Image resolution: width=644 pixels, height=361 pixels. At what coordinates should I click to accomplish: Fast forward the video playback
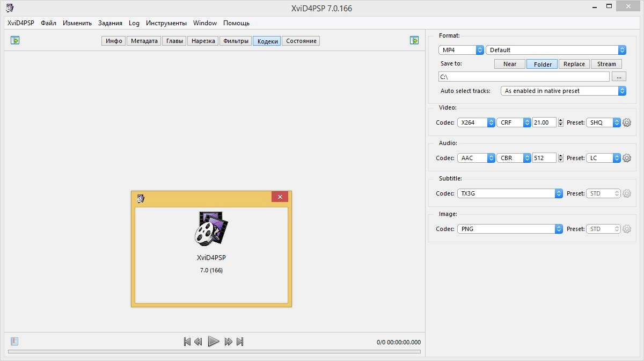[228, 342]
